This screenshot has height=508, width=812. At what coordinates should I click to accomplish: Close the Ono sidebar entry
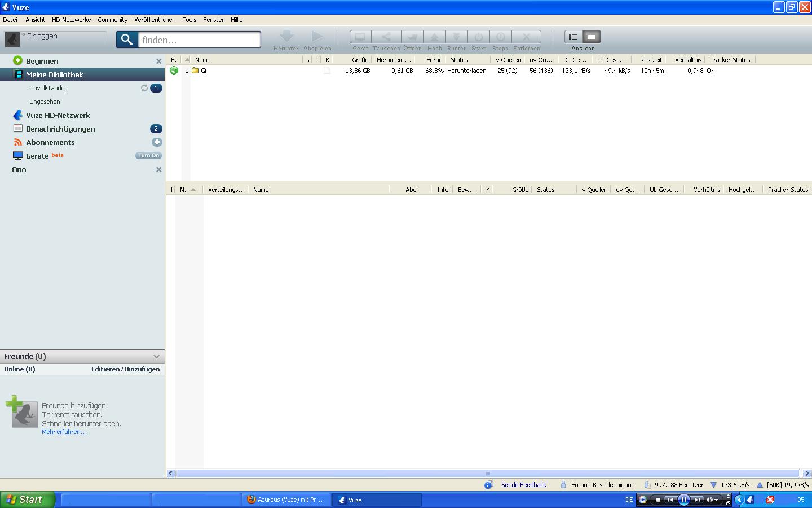pyautogui.click(x=158, y=169)
